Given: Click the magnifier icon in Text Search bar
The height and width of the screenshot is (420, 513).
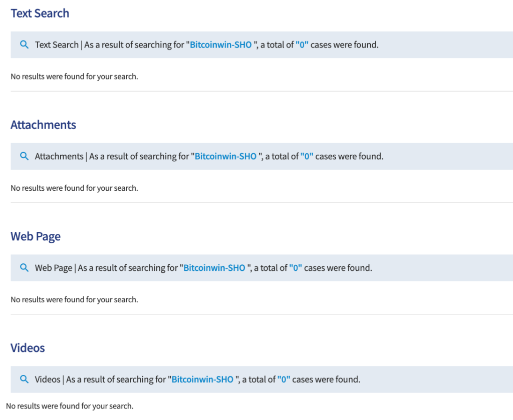Looking at the screenshot, I should pos(24,45).
